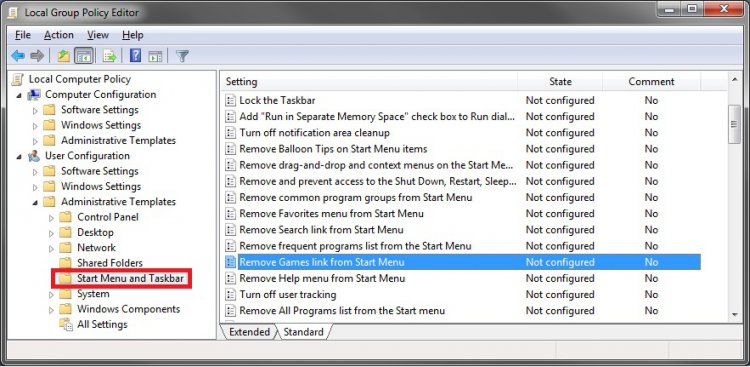Collapse the User Configuration node
The width and height of the screenshot is (750, 367).
[19, 156]
